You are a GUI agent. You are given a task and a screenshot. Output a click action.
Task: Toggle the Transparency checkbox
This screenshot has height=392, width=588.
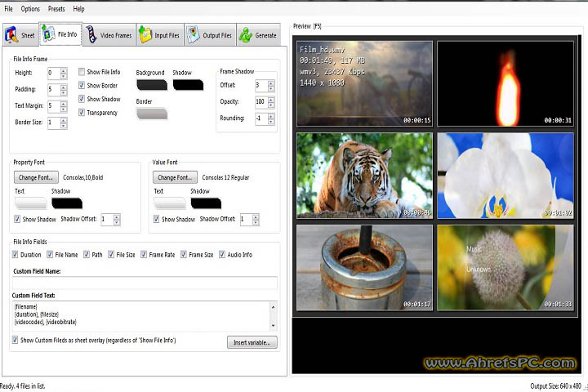click(x=82, y=112)
